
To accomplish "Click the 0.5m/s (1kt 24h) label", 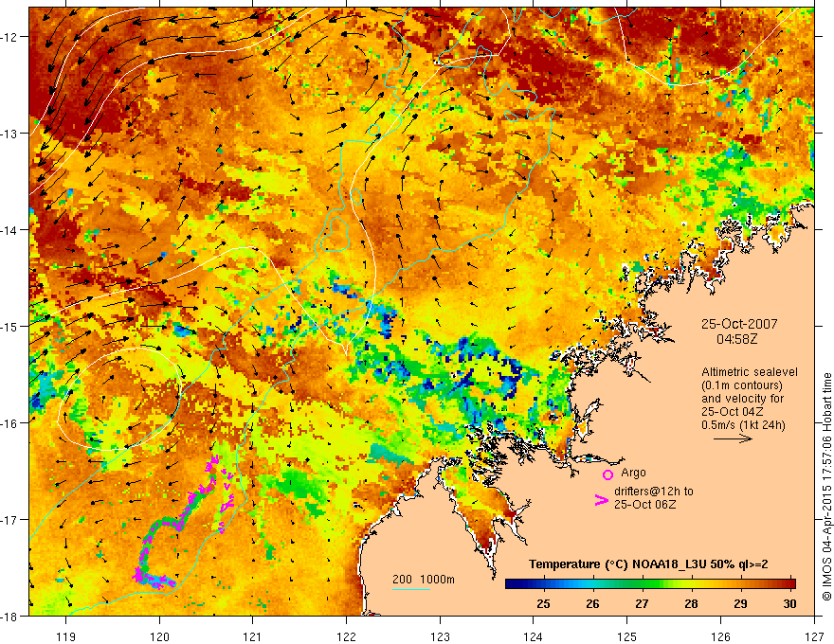I will (743, 425).
